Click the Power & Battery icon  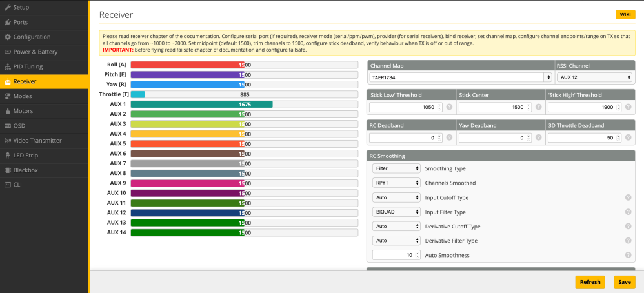pyautogui.click(x=8, y=52)
